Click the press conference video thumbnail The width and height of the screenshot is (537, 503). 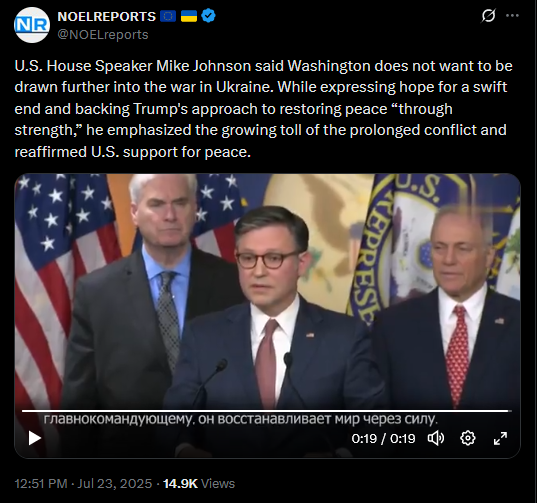coord(267,291)
